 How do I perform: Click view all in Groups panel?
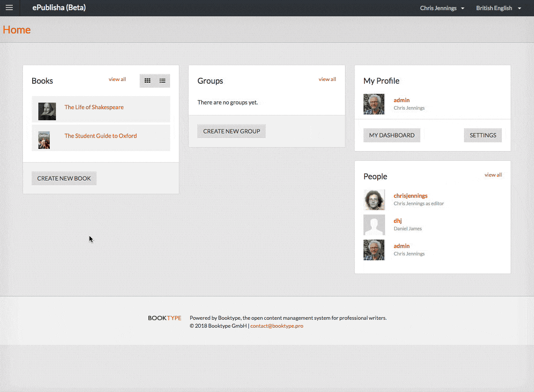click(327, 79)
